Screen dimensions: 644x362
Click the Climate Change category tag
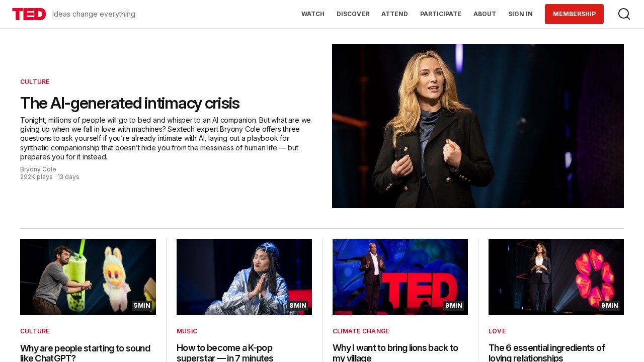pyautogui.click(x=361, y=331)
